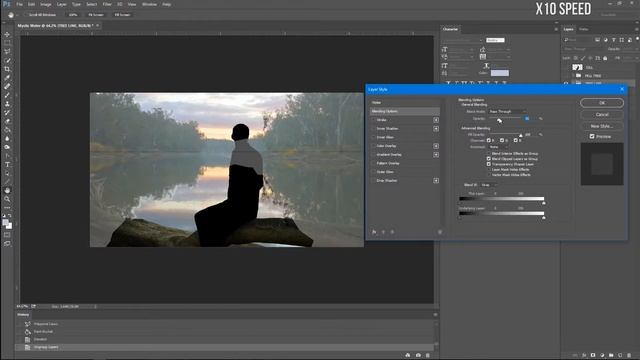
Task: Select the Lasso tool
Action: pyautogui.click(x=7, y=51)
